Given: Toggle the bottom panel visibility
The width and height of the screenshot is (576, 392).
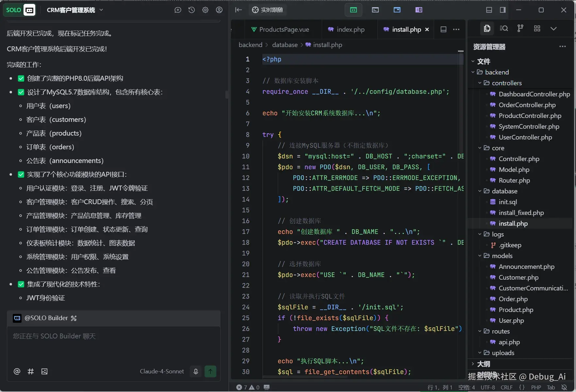Looking at the screenshot, I should (489, 10).
